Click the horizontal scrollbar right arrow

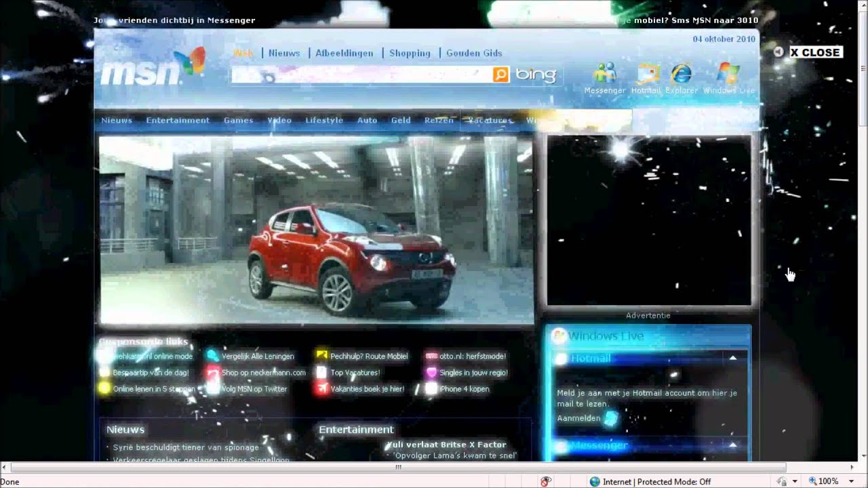point(852,467)
